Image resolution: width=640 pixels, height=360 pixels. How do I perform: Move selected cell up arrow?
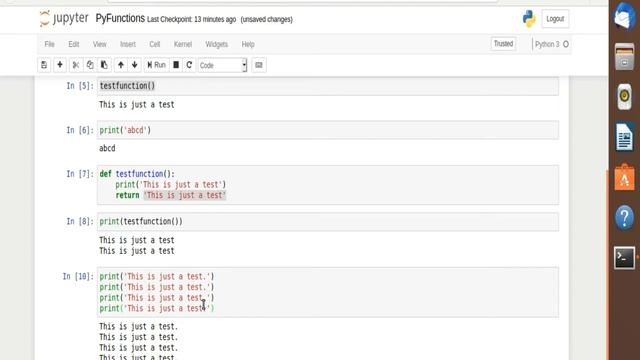(121, 65)
